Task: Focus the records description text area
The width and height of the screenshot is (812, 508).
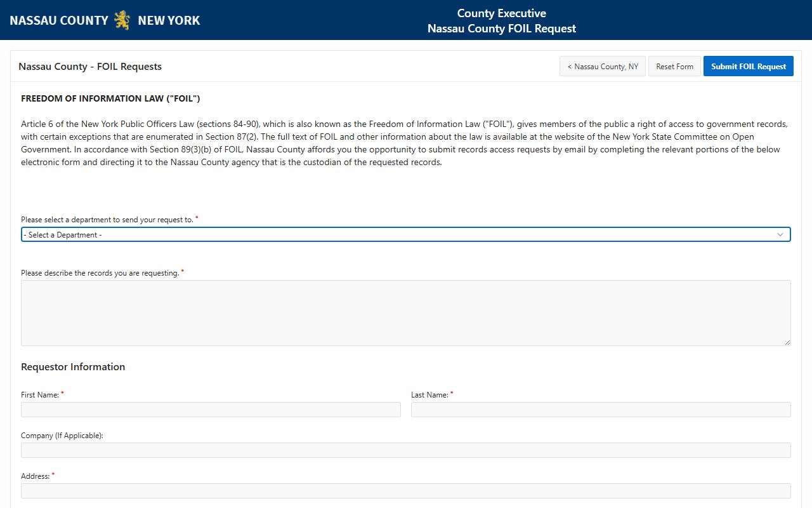Action: [x=406, y=313]
